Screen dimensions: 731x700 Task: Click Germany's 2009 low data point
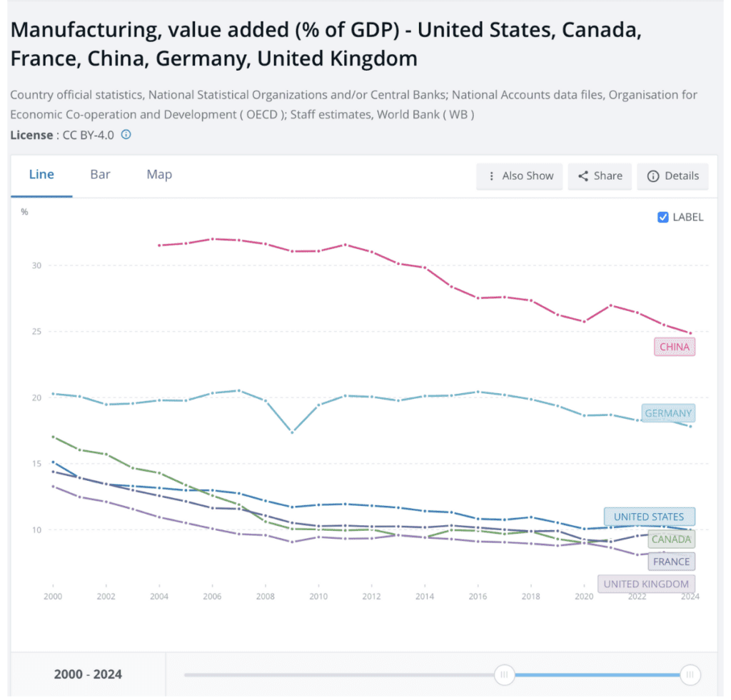click(x=292, y=432)
